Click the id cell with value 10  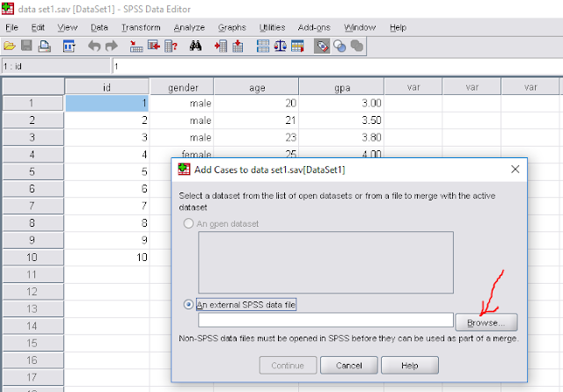107,258
